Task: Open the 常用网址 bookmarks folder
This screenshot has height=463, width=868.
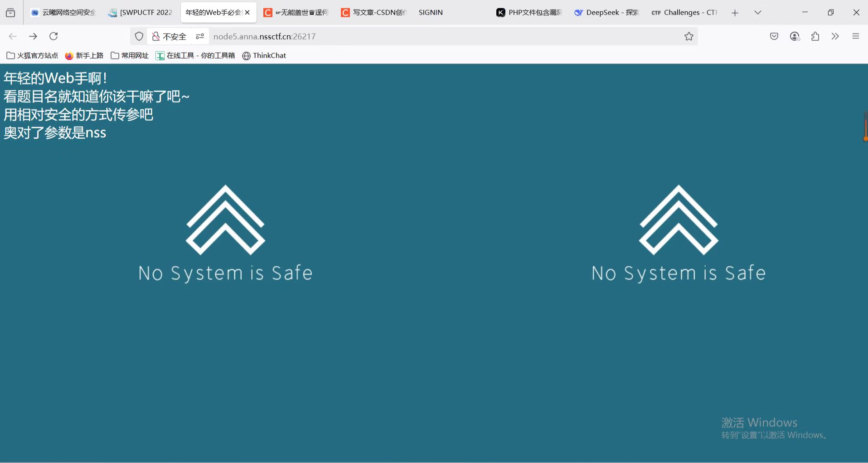Action: 130,55
